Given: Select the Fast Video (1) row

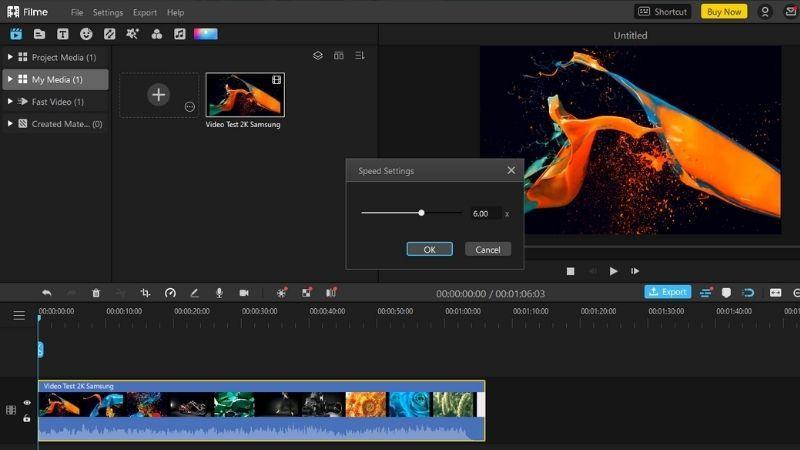Looking at the screenshot, I should [x=55, y=102].
